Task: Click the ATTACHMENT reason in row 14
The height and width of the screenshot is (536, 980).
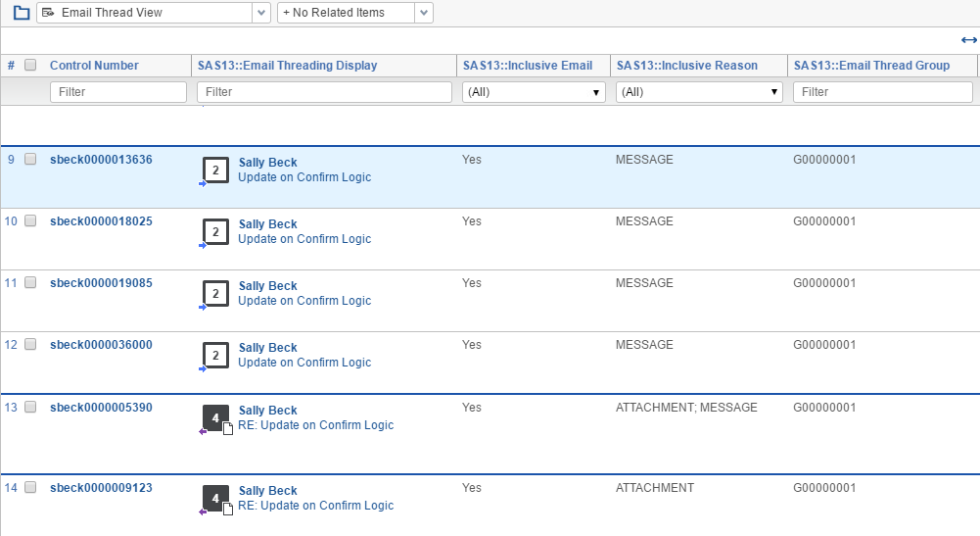Action: point(654,488)
